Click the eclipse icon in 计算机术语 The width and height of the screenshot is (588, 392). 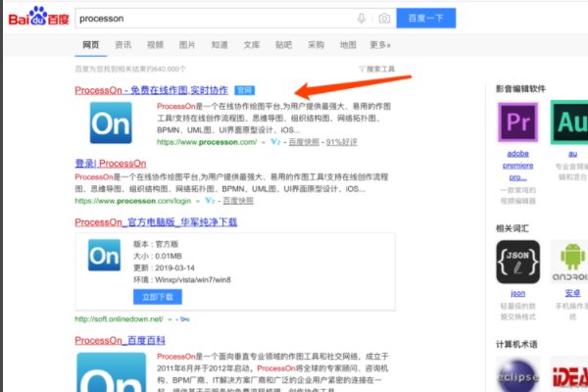coord(517,374)
